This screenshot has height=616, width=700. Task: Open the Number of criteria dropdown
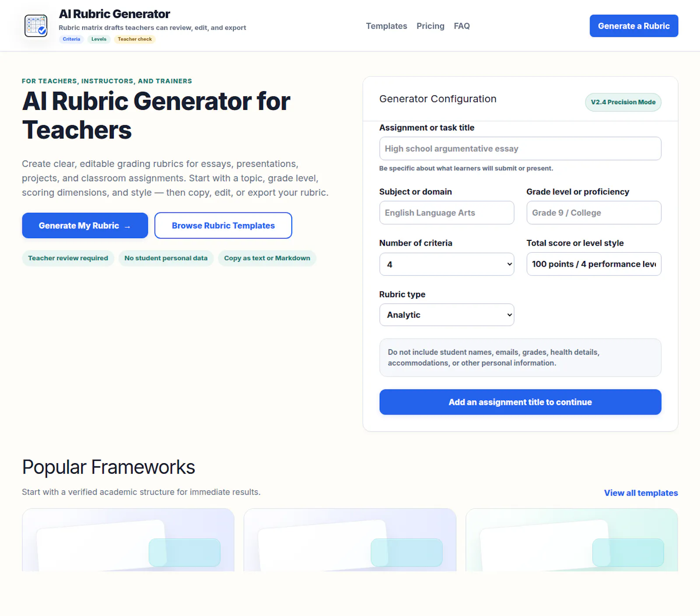(447, 264)
